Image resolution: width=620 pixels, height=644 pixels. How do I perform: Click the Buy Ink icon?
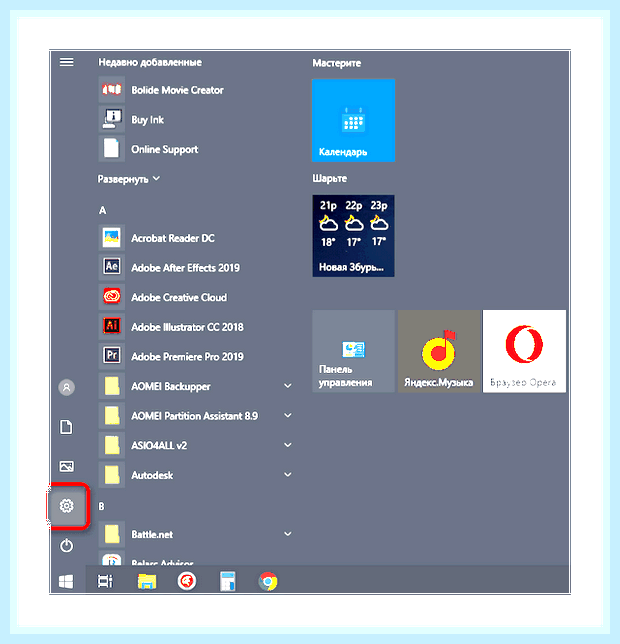112,119
